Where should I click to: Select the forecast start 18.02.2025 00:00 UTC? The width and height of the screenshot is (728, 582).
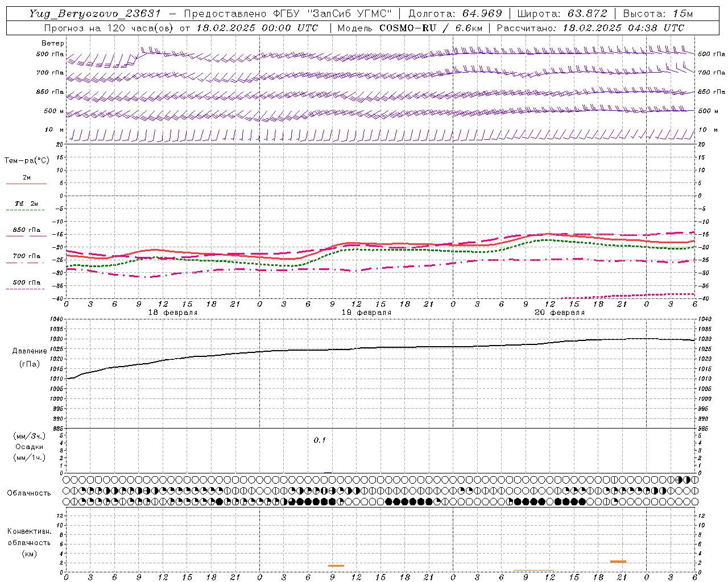pyautogui.click(x=257, y=28)
